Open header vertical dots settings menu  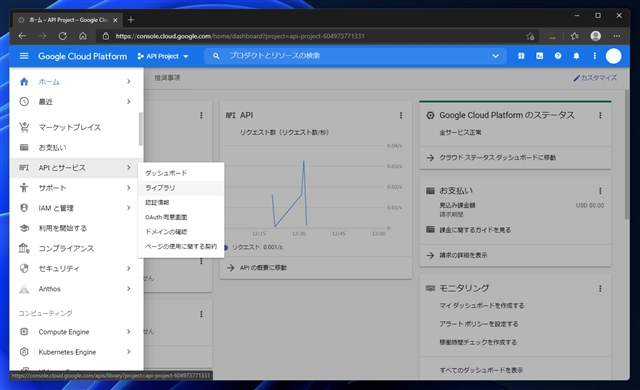(595, 56)
